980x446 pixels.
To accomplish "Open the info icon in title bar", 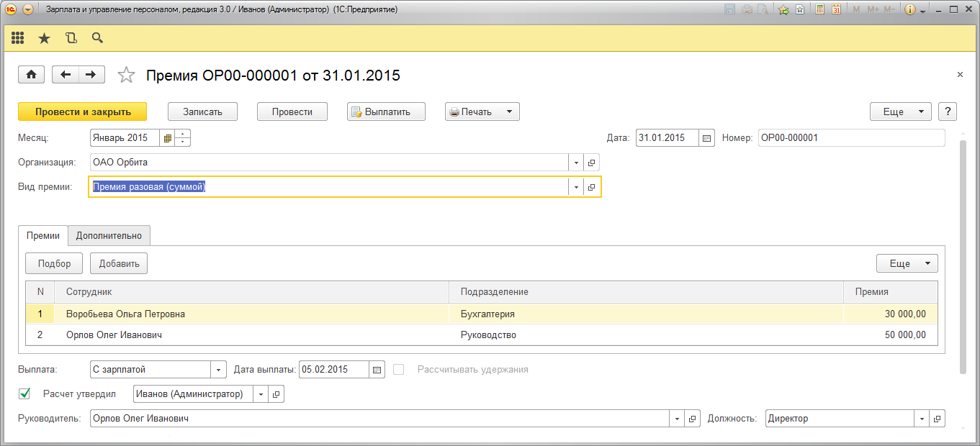I will click(909, 10).
